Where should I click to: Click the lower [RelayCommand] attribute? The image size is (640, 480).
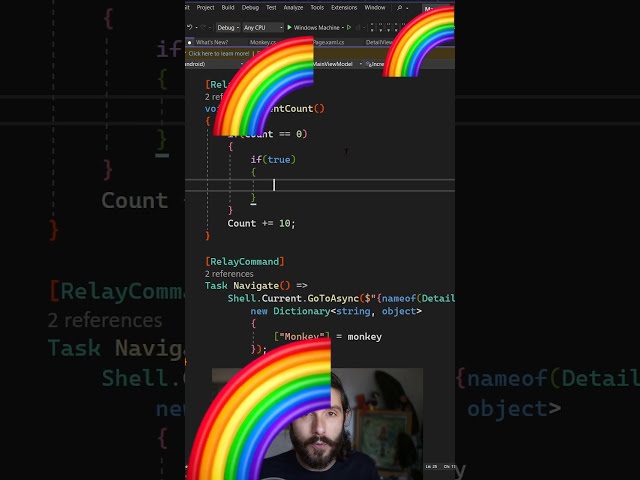(x=245, y=262)
